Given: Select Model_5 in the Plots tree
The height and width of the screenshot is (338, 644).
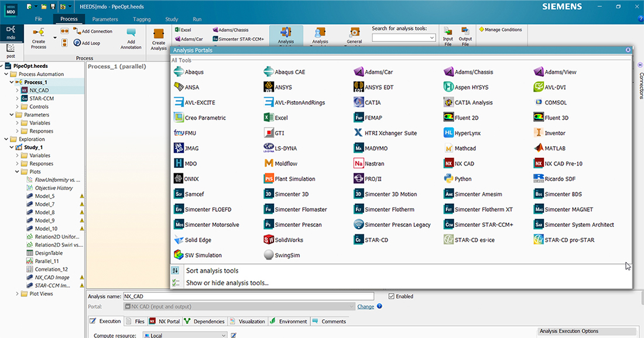Looking at the screenshot, I should click(x=44, y=196).
